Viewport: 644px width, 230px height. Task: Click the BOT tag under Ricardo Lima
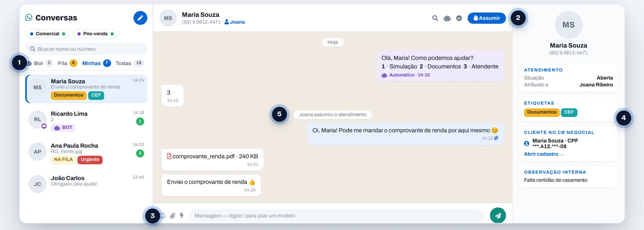tap(63, 128)
